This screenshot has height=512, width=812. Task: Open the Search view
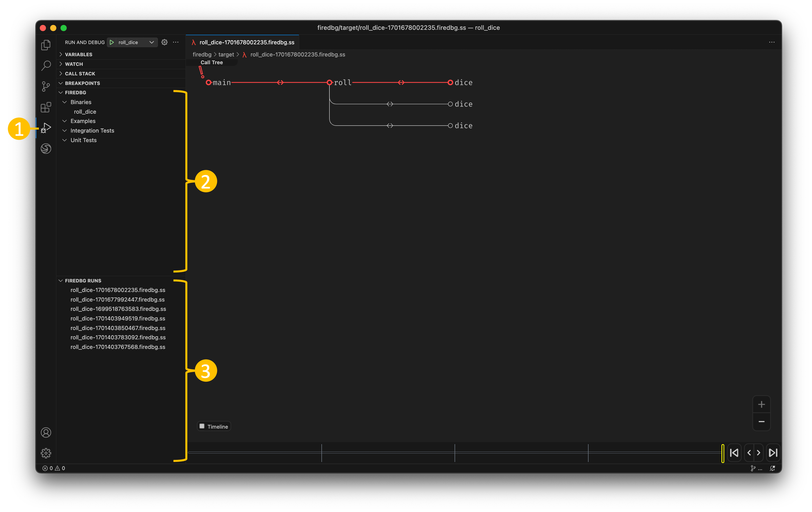tap(46, 66)
